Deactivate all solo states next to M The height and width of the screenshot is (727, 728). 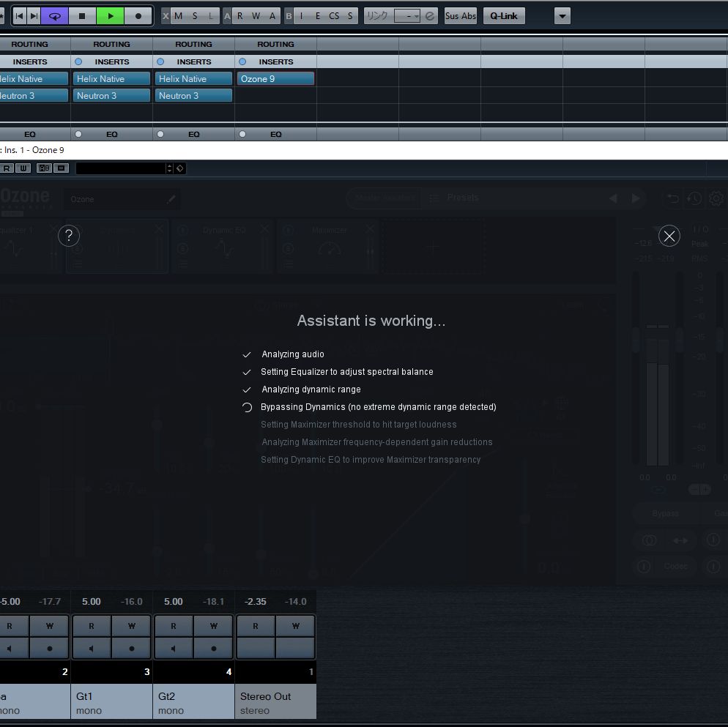(195, 16)
